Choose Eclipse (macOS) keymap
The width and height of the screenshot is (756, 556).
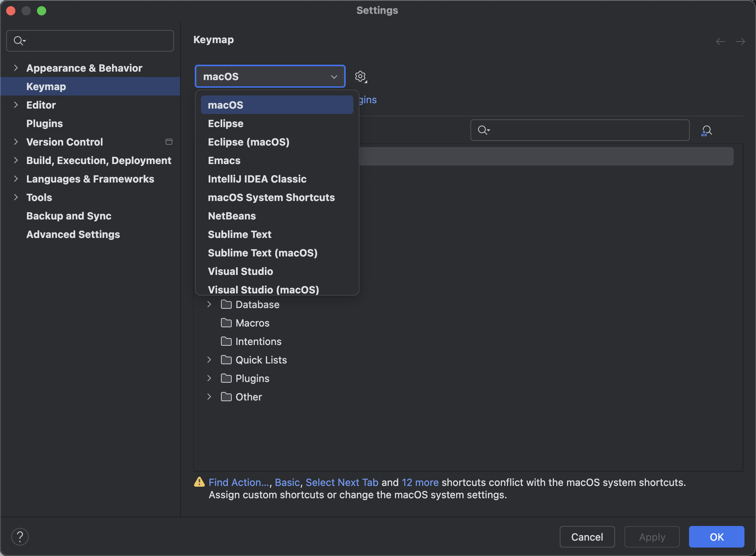pyautogui.click(x=277, y=142)
